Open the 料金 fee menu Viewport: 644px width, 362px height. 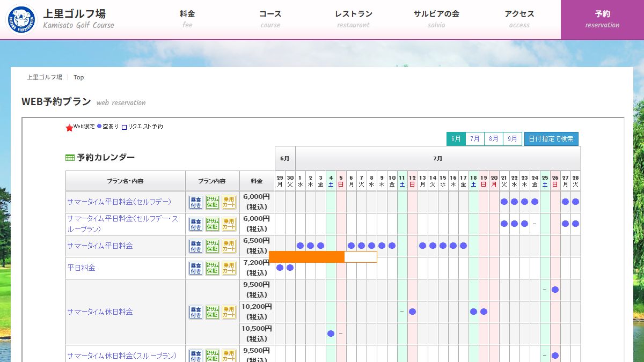[187, 19]
